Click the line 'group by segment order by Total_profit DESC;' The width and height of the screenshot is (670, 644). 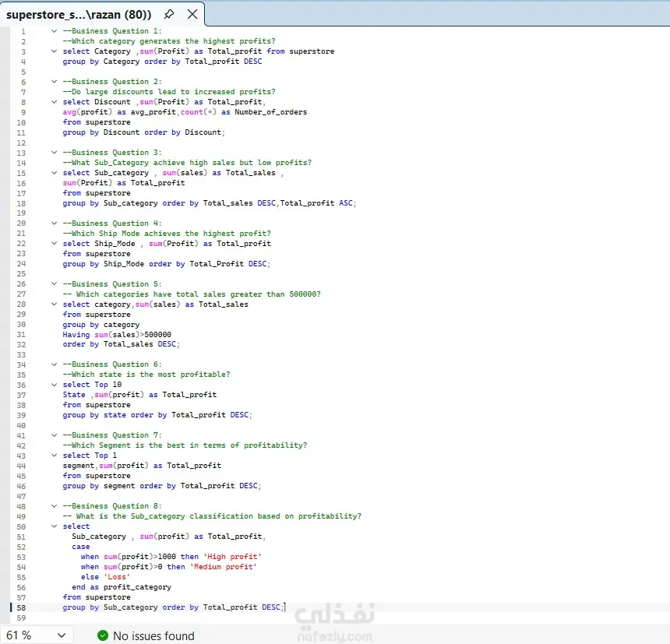(162, 486)
